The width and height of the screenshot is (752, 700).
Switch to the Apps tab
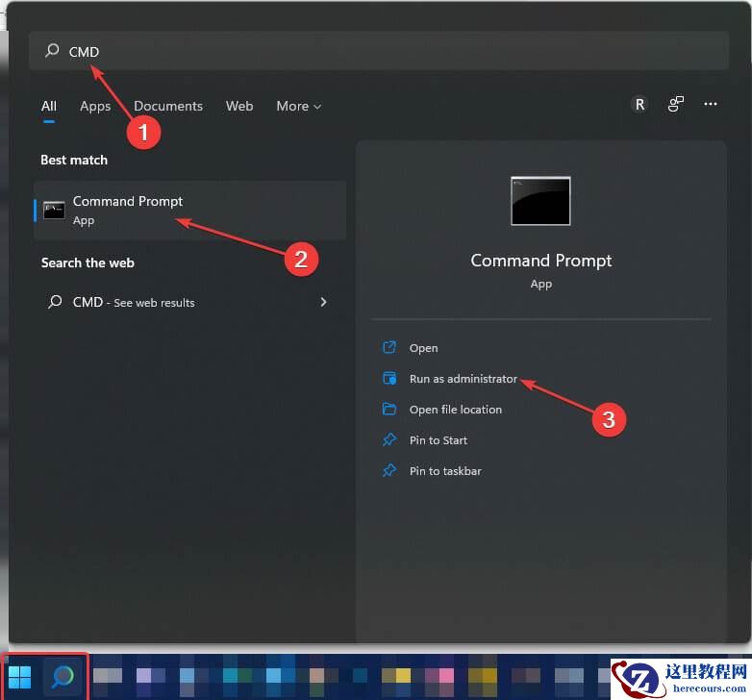[95, 106]
